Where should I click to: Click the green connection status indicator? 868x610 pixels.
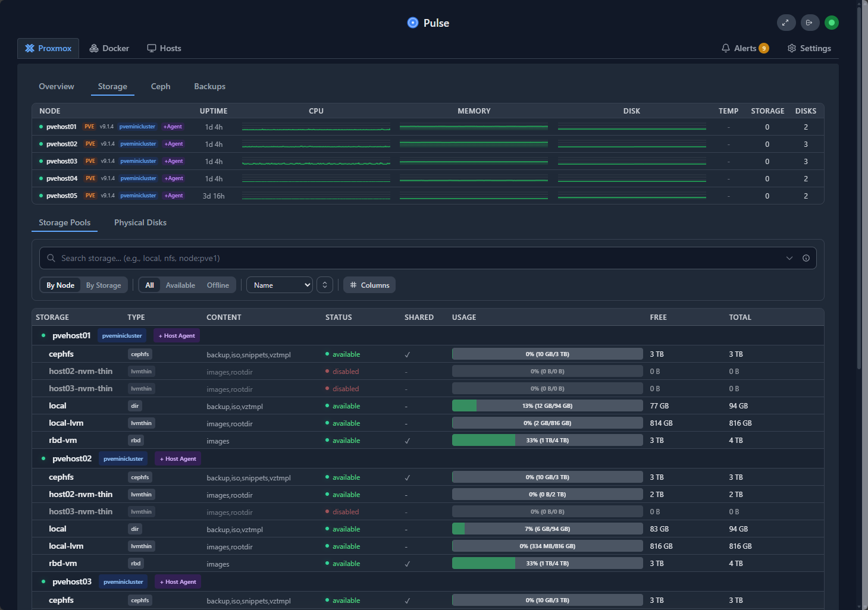pyautogui.click(x=832, y=23)
